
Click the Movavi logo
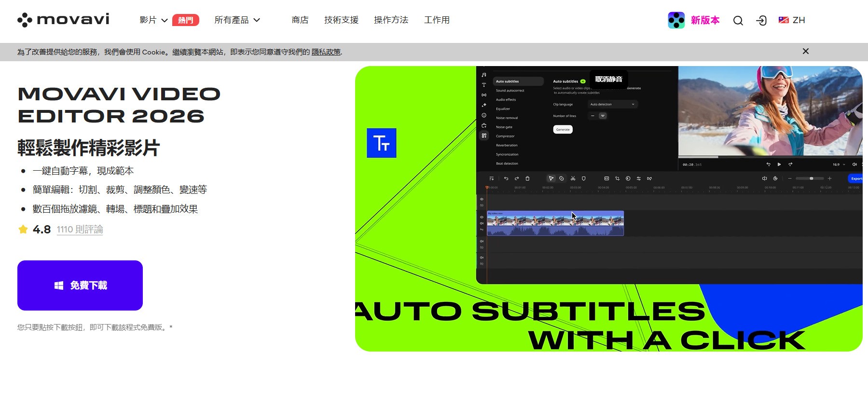tap(63, 20)
